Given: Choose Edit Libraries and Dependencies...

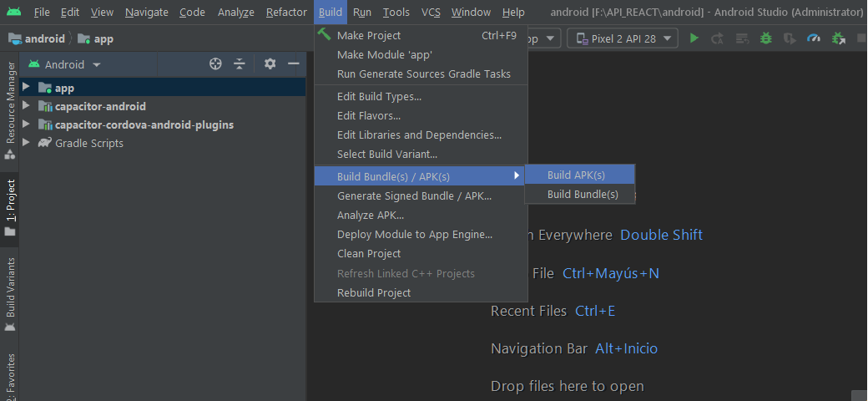Looking at the screenshot, I should [421, 135].
